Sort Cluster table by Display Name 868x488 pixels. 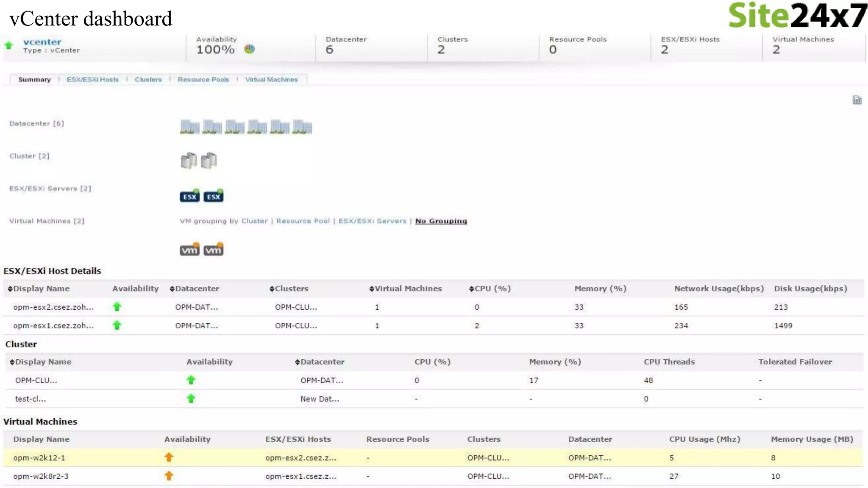tap(41, 362)
